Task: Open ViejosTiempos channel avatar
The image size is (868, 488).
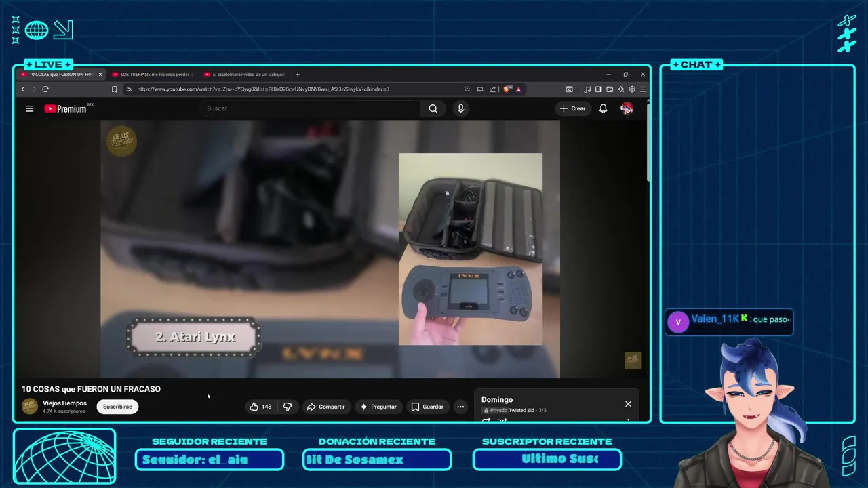Action: 30,406
